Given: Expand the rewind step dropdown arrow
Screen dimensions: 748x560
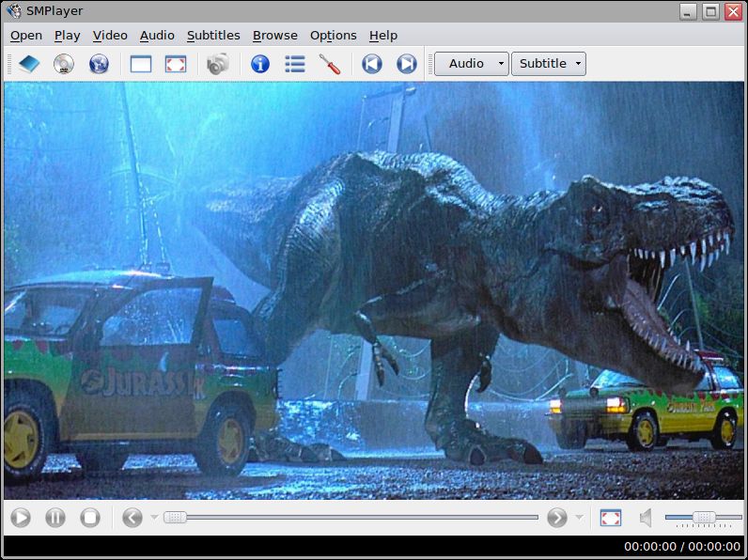Looking at the screenshot, I should click(x=154, y=518).
